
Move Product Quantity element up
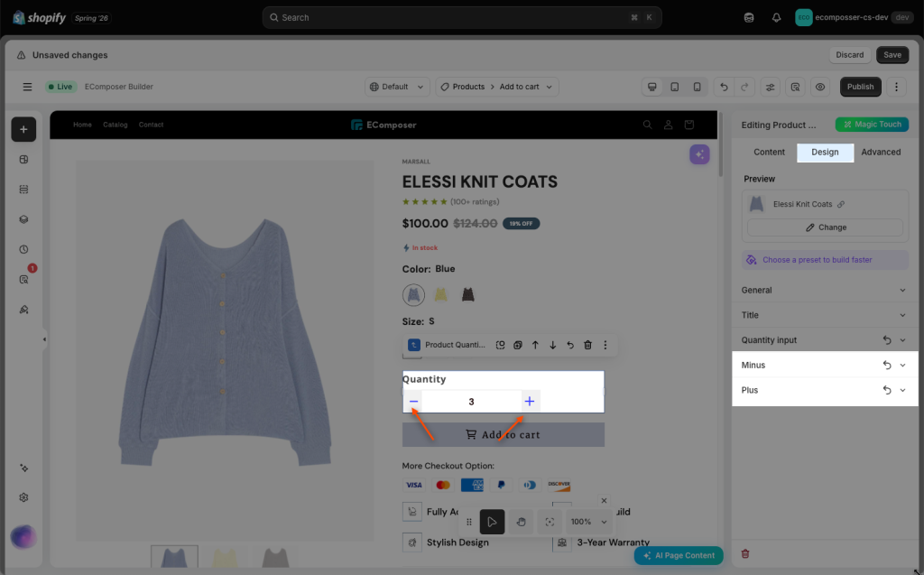(535, 345)
